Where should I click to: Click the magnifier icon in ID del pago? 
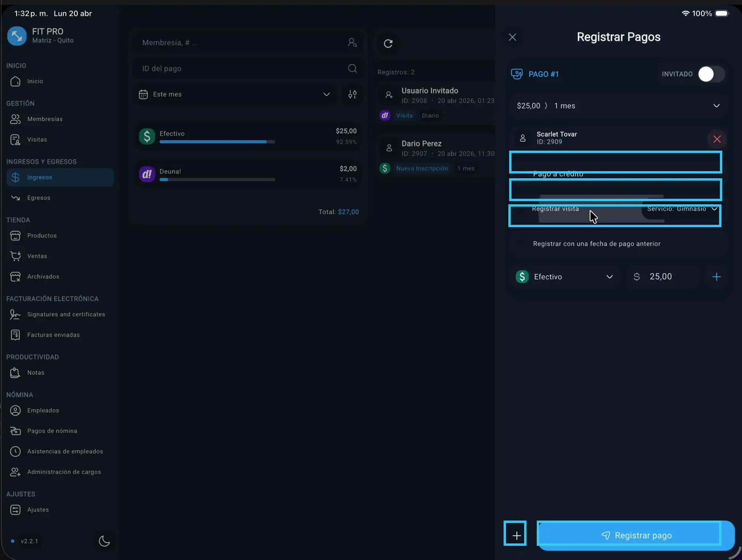[x=352, y=69]
